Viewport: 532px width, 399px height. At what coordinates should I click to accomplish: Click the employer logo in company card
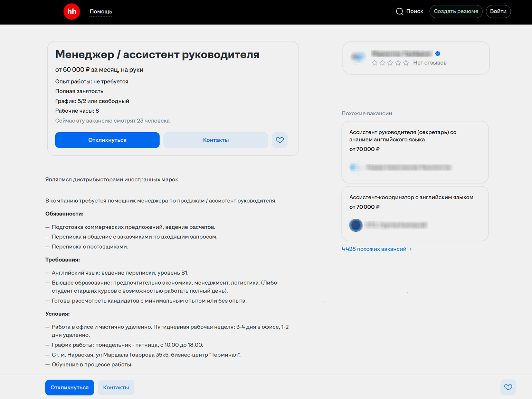[x=358, y=57]
